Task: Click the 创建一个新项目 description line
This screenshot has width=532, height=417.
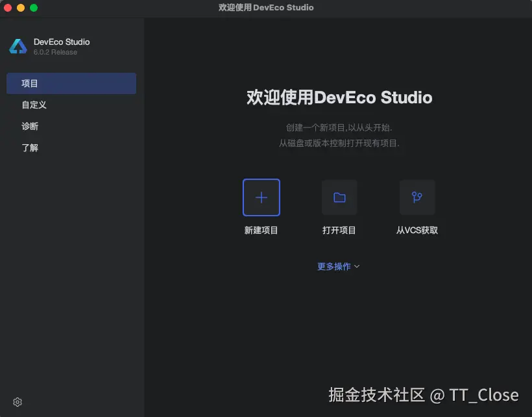Action: (339, 127)
